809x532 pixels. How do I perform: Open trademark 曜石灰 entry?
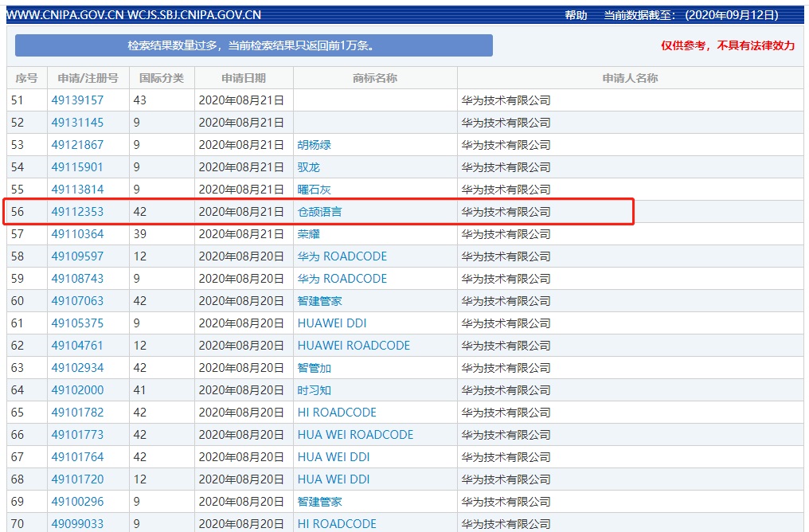click(x=314, y=190)
